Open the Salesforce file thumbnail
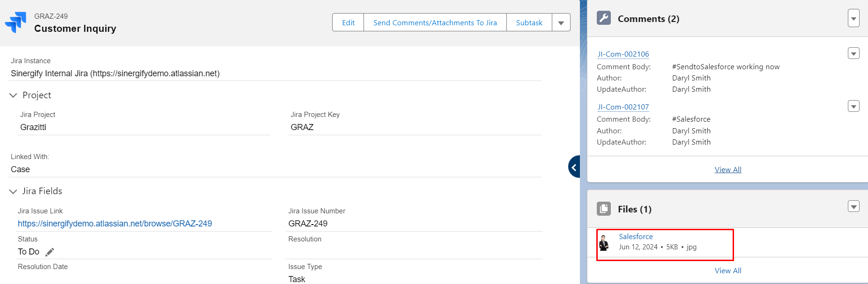Viewport: 868px width, 284px height. 604,242
